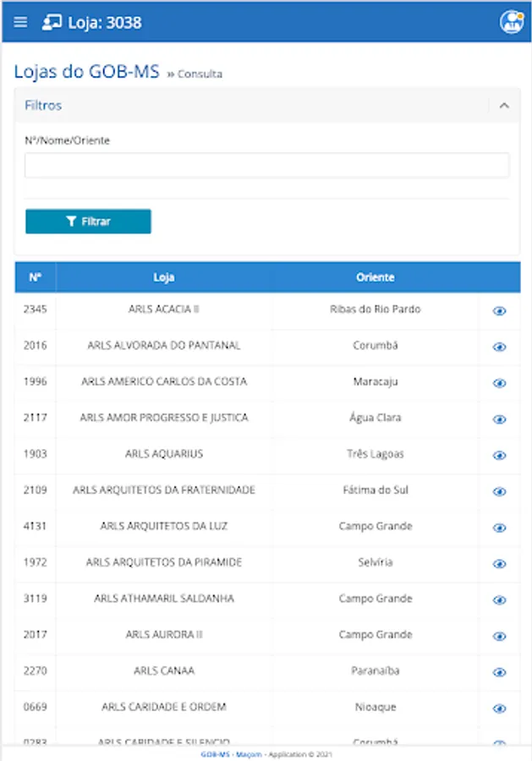Click the Três Lagoas oriente cell
The width and height of the screenshot is (532, 761).
376,454
